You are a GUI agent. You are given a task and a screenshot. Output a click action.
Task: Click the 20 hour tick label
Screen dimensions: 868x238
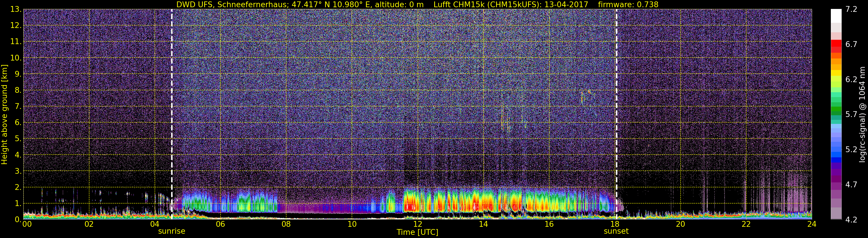680,224
